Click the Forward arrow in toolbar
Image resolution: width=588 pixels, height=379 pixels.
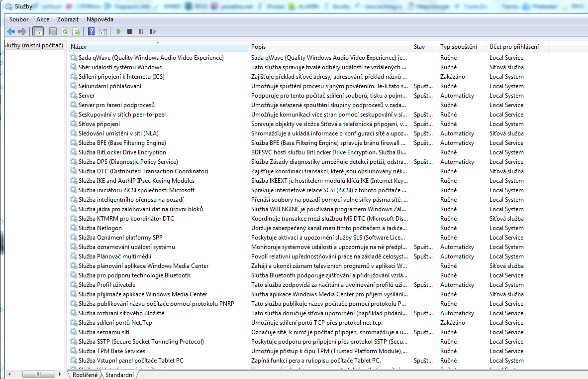click(x=22, y=31)
